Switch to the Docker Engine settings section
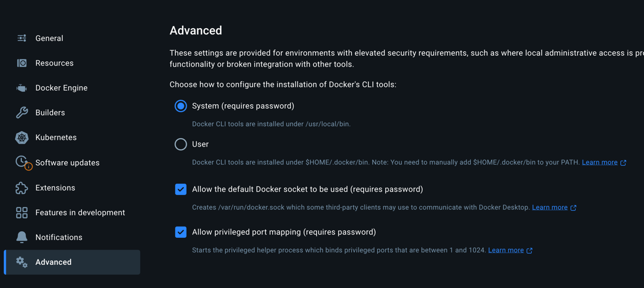Viewport: 644px width, 288px height. (72, 88)
